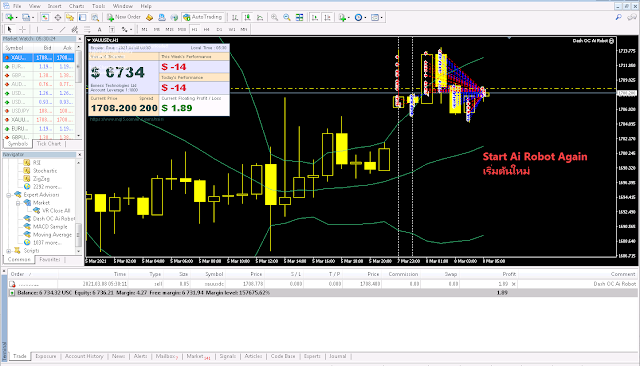Screen dimensions: 640x366
Task: Select the Crosshair tool
Action: [x=22, y=29]
